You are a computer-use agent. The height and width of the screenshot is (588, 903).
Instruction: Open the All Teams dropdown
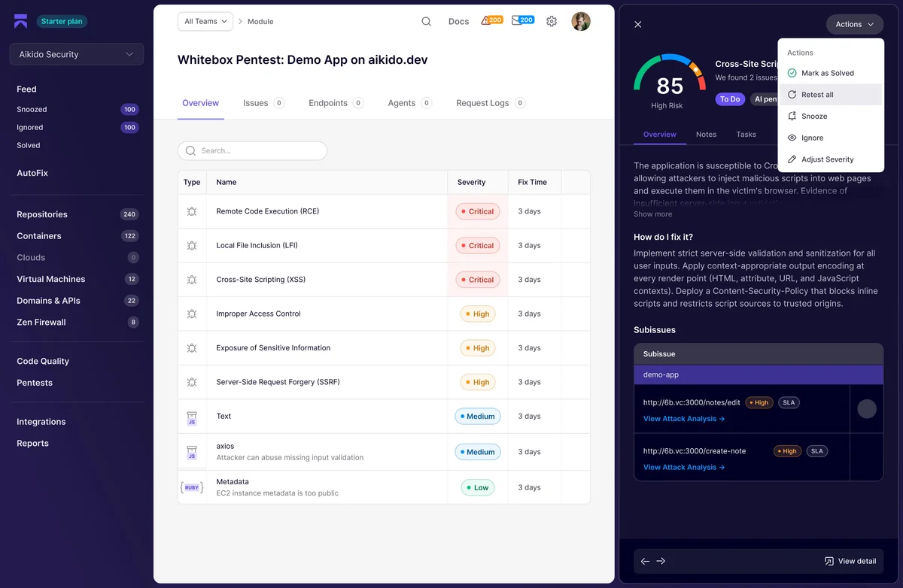pyautogui.click(x=205, y=22)
